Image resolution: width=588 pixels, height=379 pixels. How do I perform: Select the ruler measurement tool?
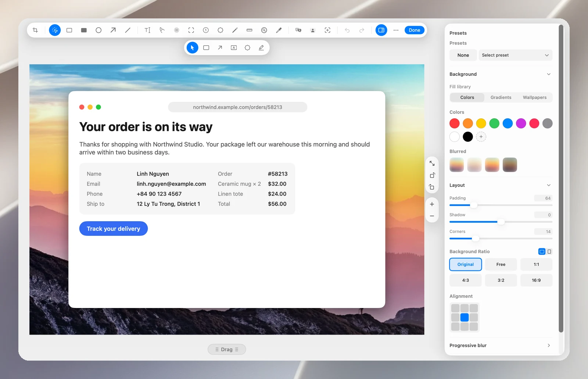[x=250, y=30]
